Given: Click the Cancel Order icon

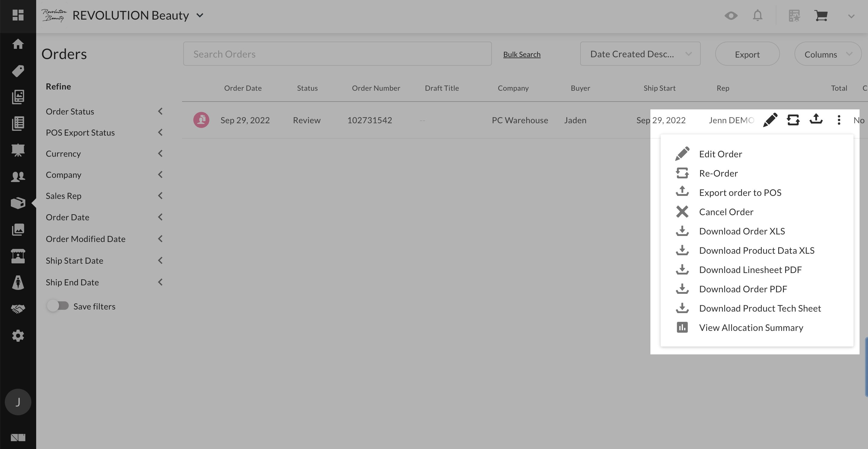Looking at the screenshot, I should [x=682, y=211].
